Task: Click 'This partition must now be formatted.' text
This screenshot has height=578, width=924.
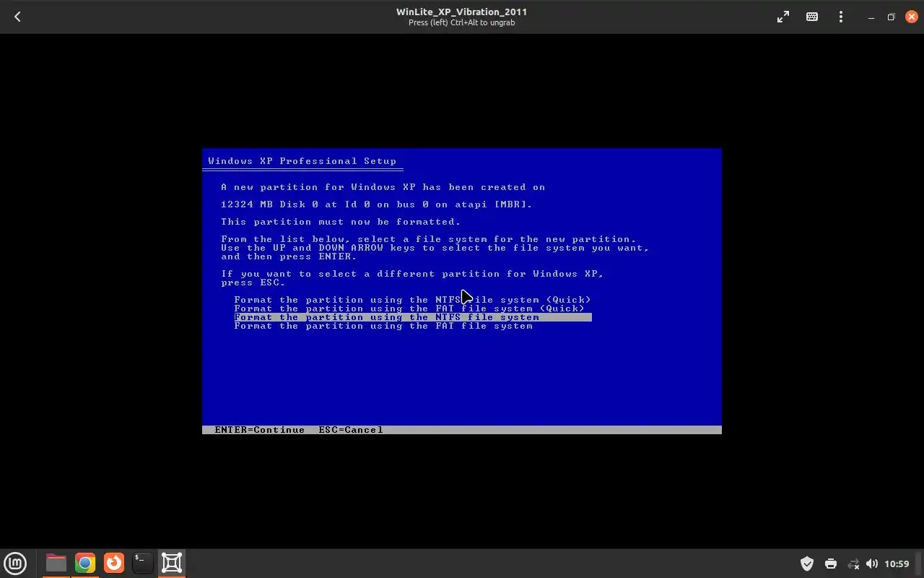Action: [x=341, y=222]
